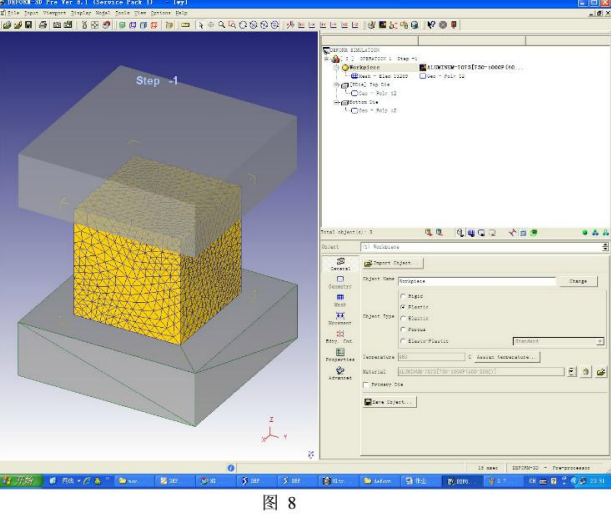Click the Object Name text field
Screen dimensions: 611x519
(x=477, y=281)
